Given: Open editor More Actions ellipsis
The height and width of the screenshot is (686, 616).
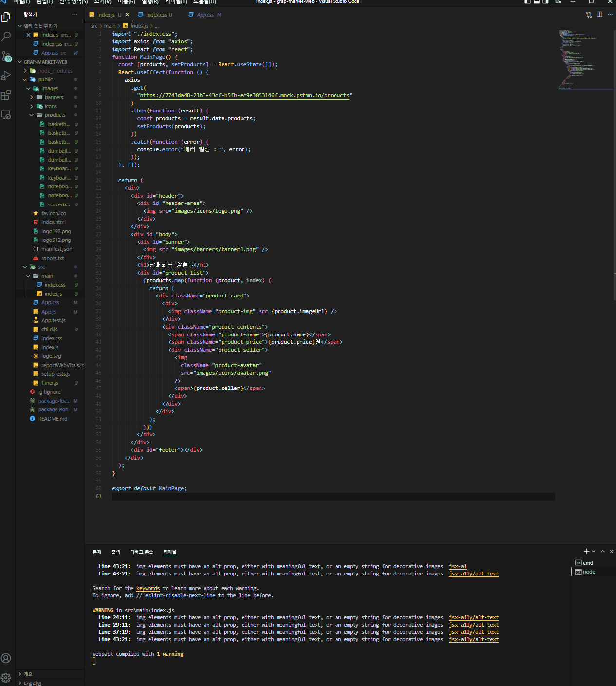Looking at the screenshot, I should [x=610, y=15].
